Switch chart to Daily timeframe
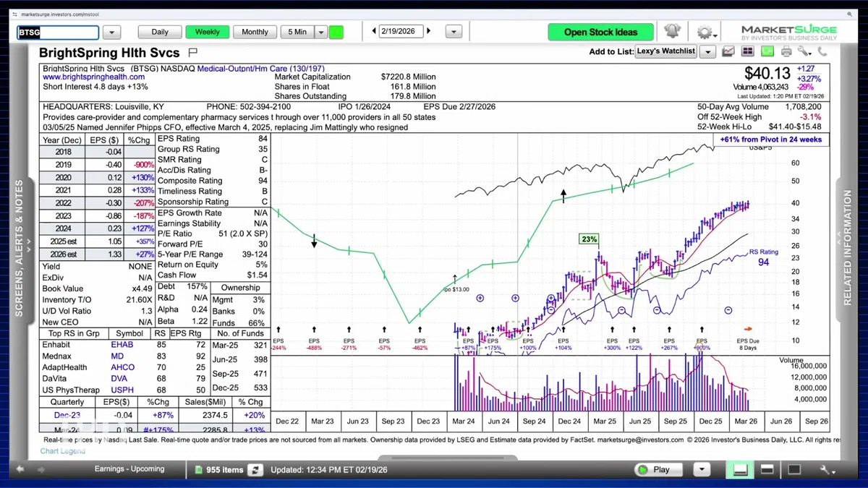The height and width of the screenshot is (488, 868). [160, 32]
